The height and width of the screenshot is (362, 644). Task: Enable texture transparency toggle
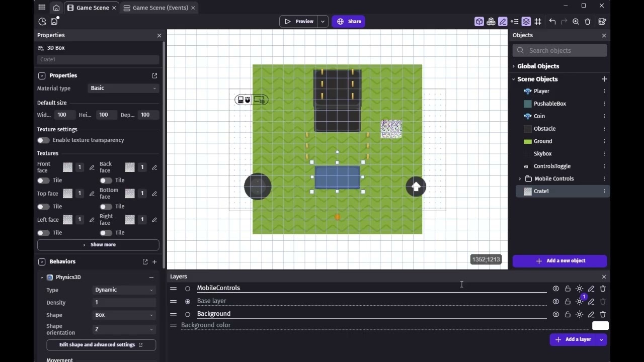(x=43, y=140)
